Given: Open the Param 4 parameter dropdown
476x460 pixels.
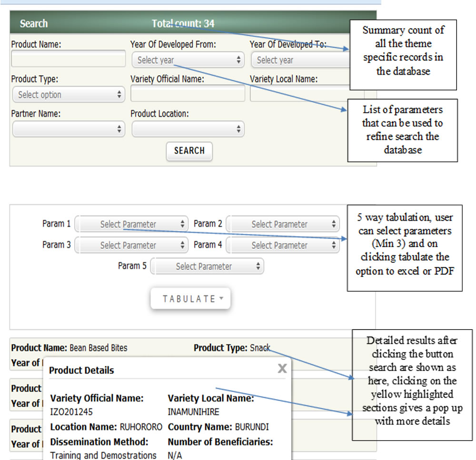Looking at the screenshot, I should point(283,245).
